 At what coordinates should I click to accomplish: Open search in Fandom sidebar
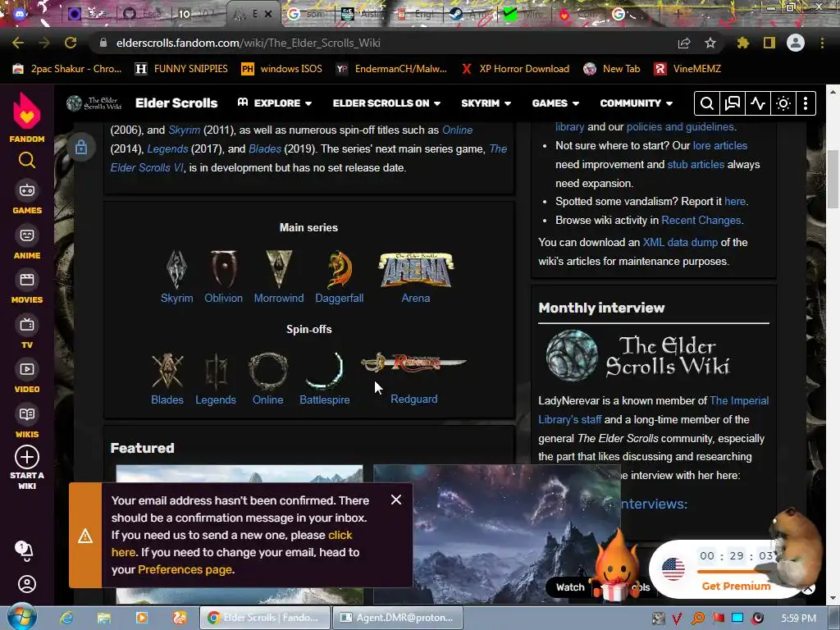click(27, 160)
